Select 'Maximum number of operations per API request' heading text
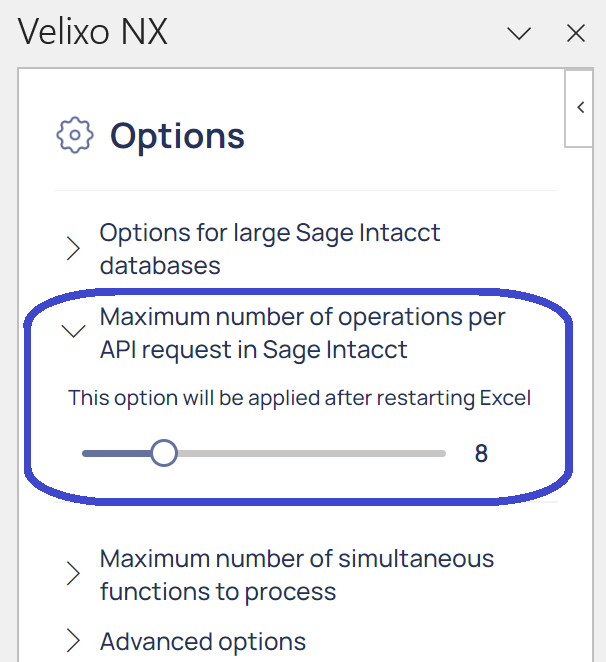The height and width of the screenshot is (662, 606). tap(302, 333)
